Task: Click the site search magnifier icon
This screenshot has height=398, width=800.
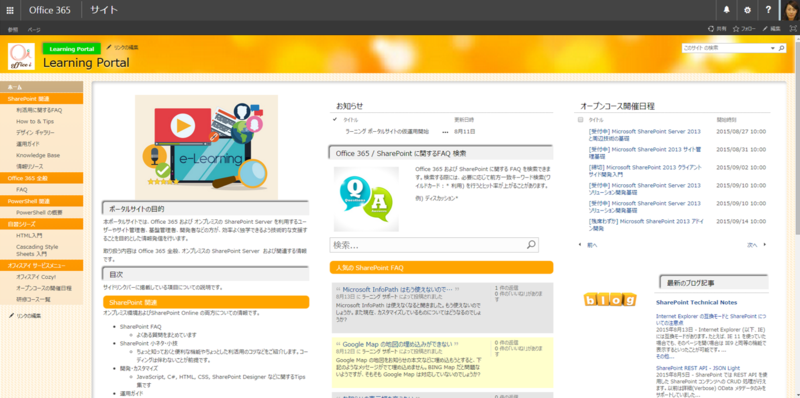Action: tap(781, 48)
